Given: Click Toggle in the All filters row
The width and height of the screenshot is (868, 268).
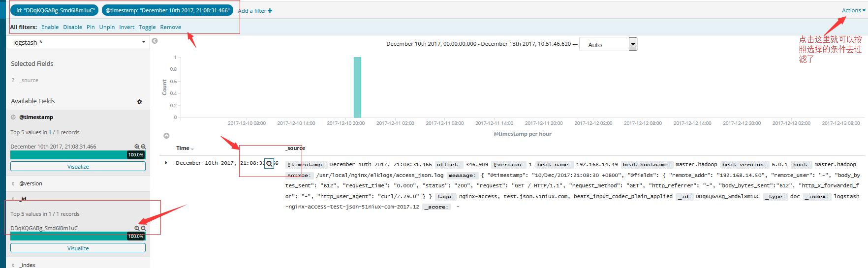Looking at the screenshot, I should 147,27.
